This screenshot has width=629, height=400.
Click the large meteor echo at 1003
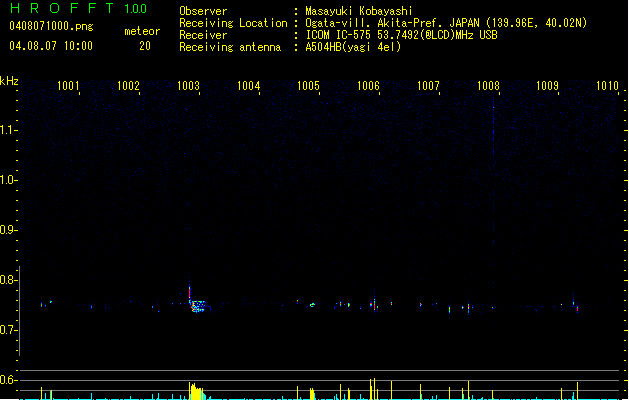coord(198,306)
